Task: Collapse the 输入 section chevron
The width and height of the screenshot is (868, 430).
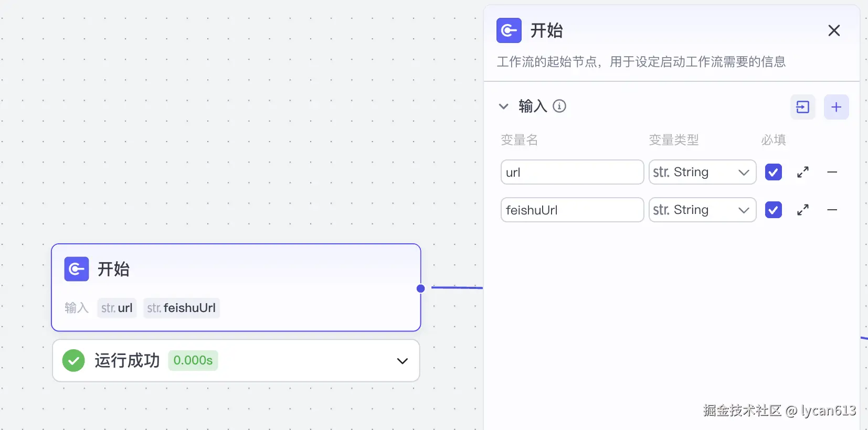Action: (x=503, y=106)
